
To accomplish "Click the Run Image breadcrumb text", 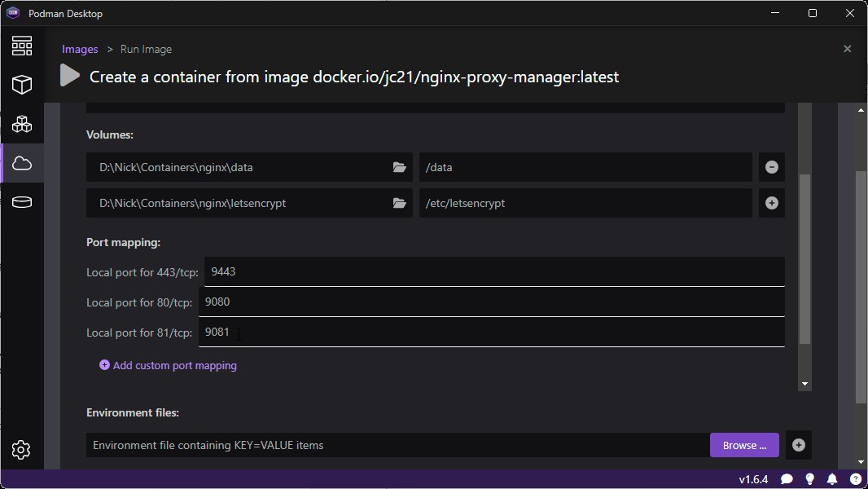I will click(146, 49).
